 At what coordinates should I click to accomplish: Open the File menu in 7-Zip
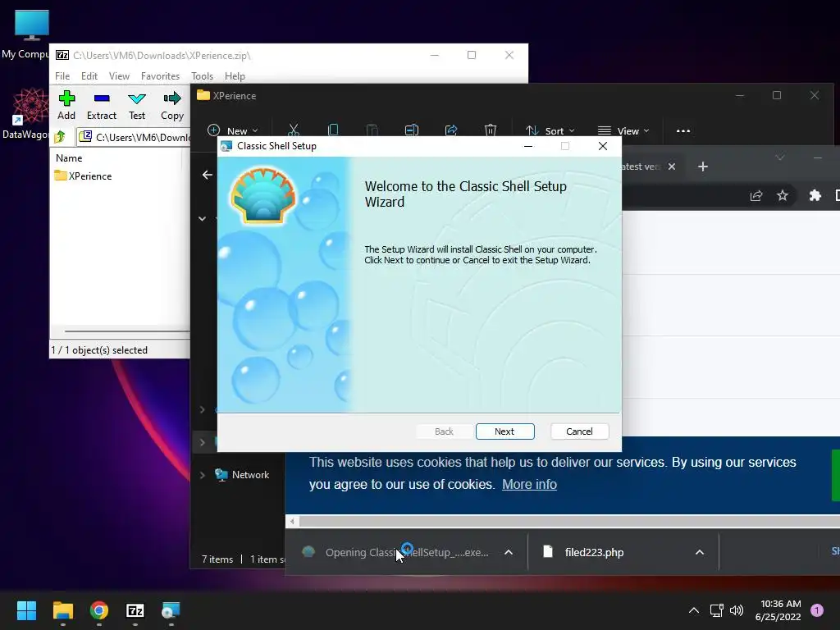62,76
